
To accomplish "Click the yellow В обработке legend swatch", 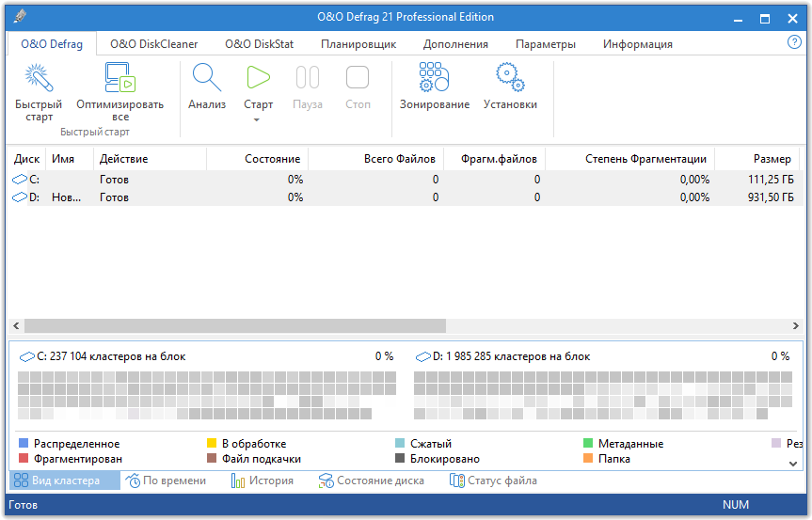I will click(x=212, y=443).
